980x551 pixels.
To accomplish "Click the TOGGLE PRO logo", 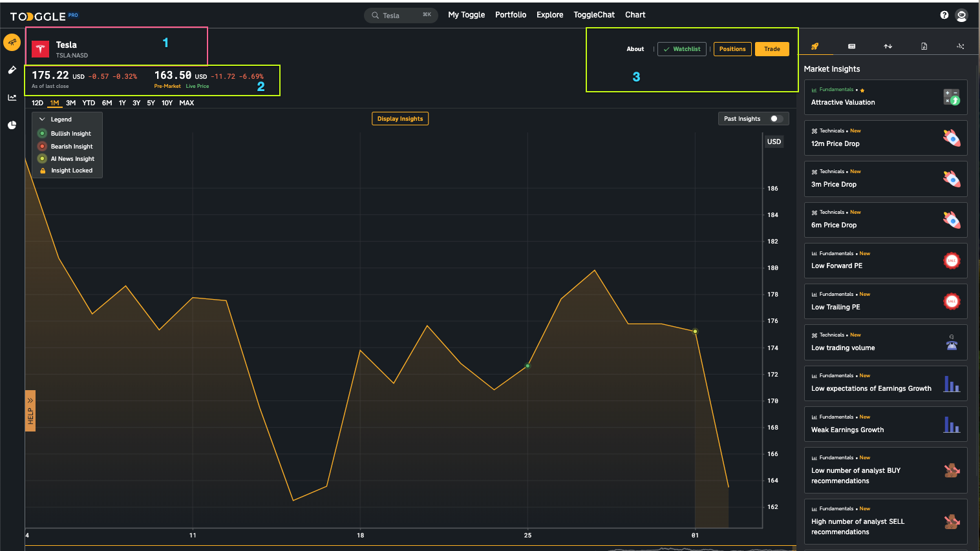I will [44, 16].
